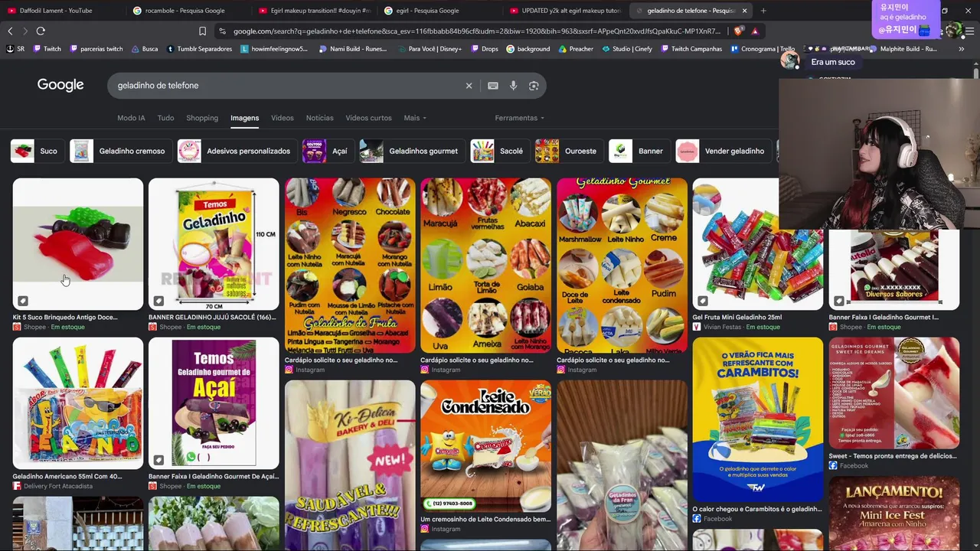This screenshot has width=980, height=551.
Task: Start a voice search with the microphone
Action: 513,86
